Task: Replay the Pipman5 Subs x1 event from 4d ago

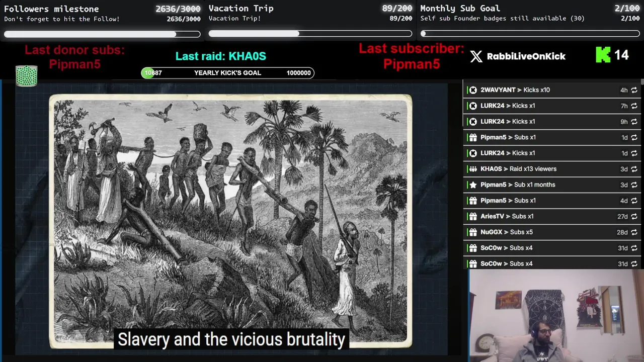Action: click(x=634, y=201)
